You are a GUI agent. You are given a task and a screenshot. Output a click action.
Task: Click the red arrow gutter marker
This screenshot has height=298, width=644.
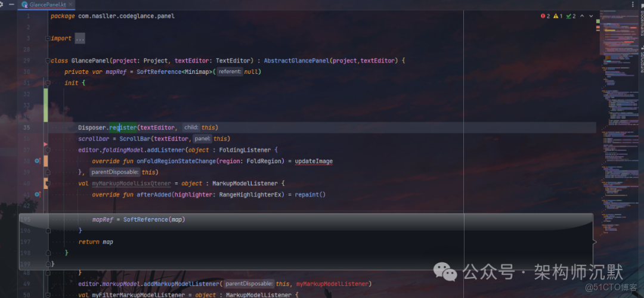(x=45, y=144)
